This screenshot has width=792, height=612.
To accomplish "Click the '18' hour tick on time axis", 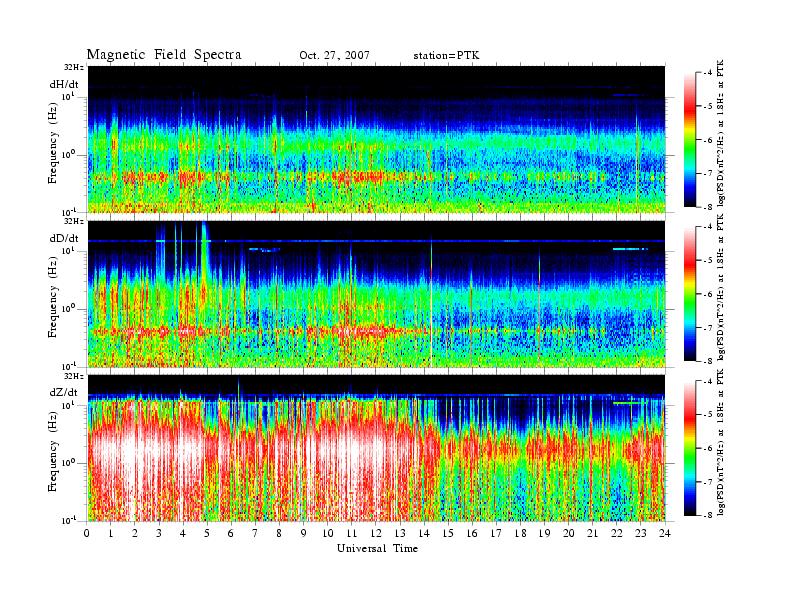I will pos(520,534).
